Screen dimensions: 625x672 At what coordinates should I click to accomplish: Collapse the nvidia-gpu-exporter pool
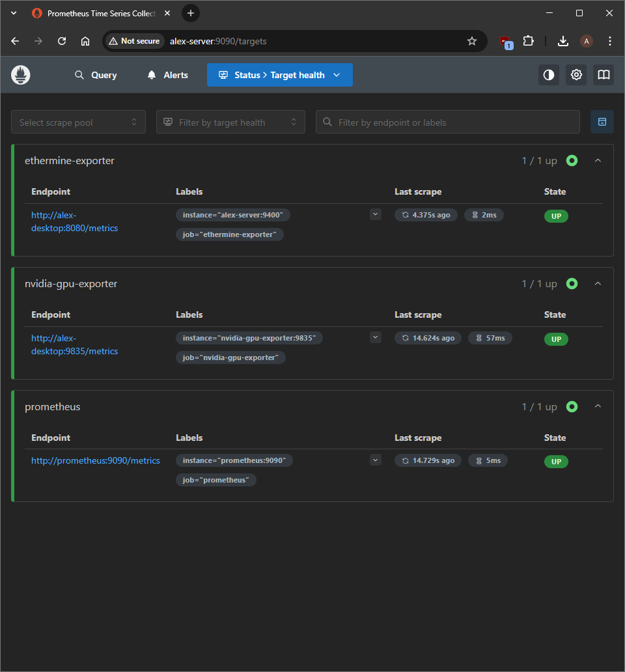(598, 284)
